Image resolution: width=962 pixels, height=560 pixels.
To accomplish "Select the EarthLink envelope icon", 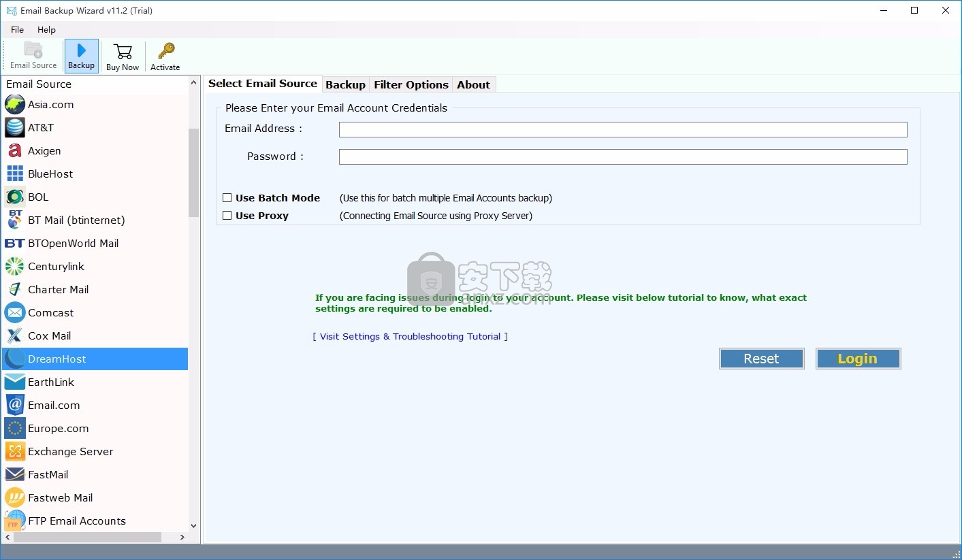I will point(14,382).
